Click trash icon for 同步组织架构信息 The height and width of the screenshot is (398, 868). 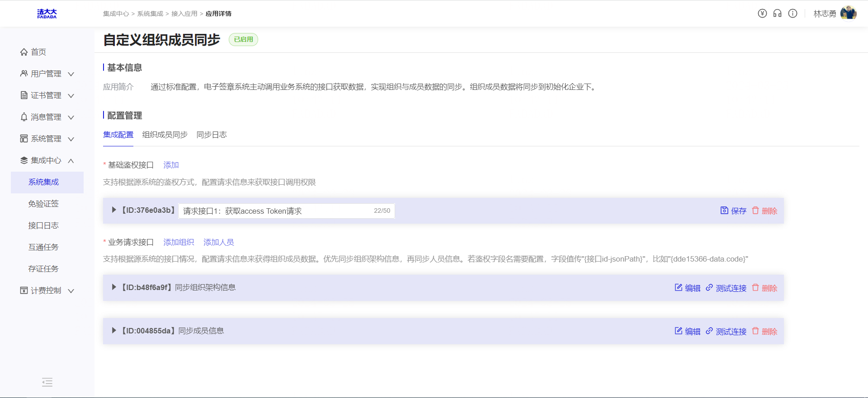coord(755,288)
